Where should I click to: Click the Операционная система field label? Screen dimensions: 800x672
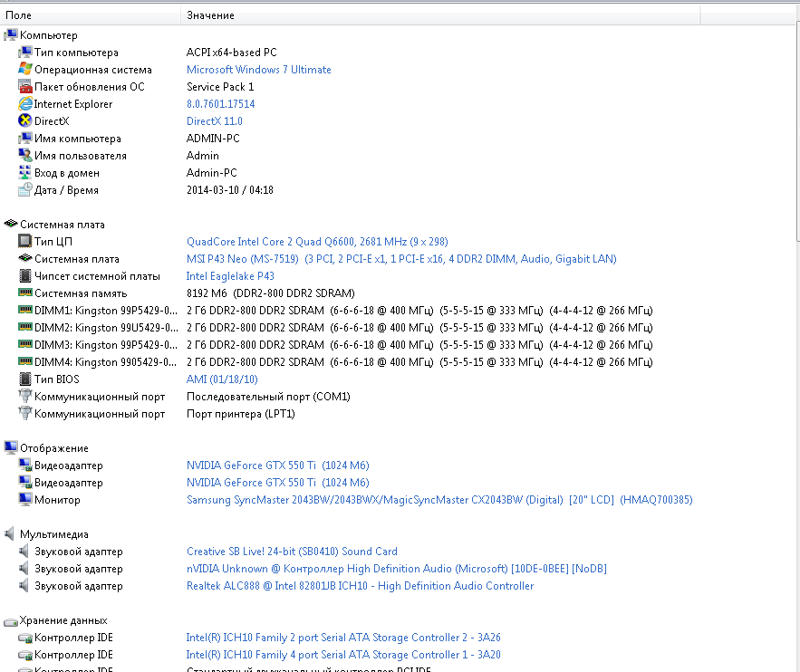coord(92,70)
